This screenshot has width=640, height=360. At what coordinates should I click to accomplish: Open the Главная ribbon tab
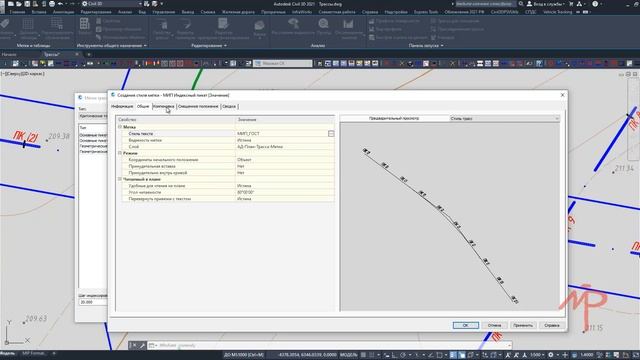(x=17, y=12)
